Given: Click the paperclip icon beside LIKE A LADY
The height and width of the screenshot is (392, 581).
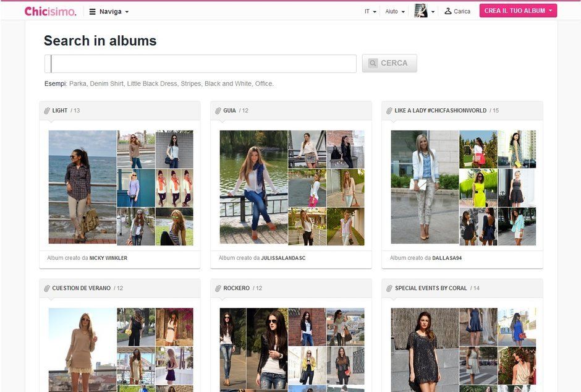Looking at the screenshot, I should pos(389,111).
